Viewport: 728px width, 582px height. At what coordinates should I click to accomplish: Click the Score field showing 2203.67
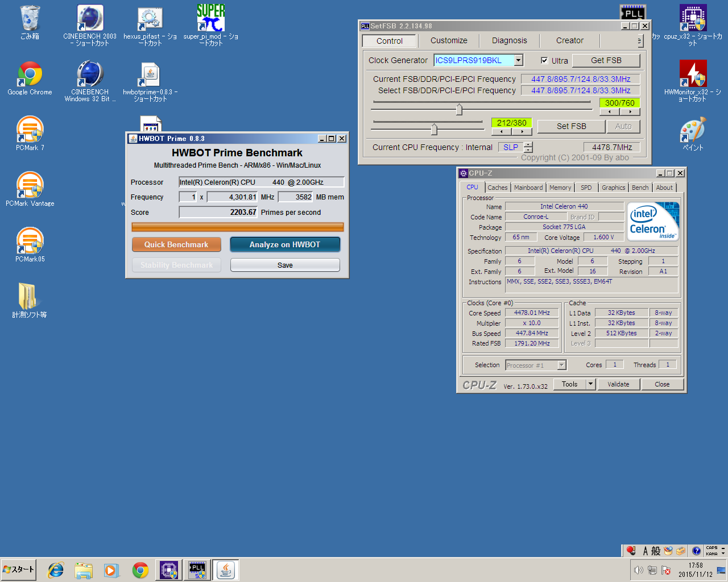pyautogui.click(x=218, y=212)
